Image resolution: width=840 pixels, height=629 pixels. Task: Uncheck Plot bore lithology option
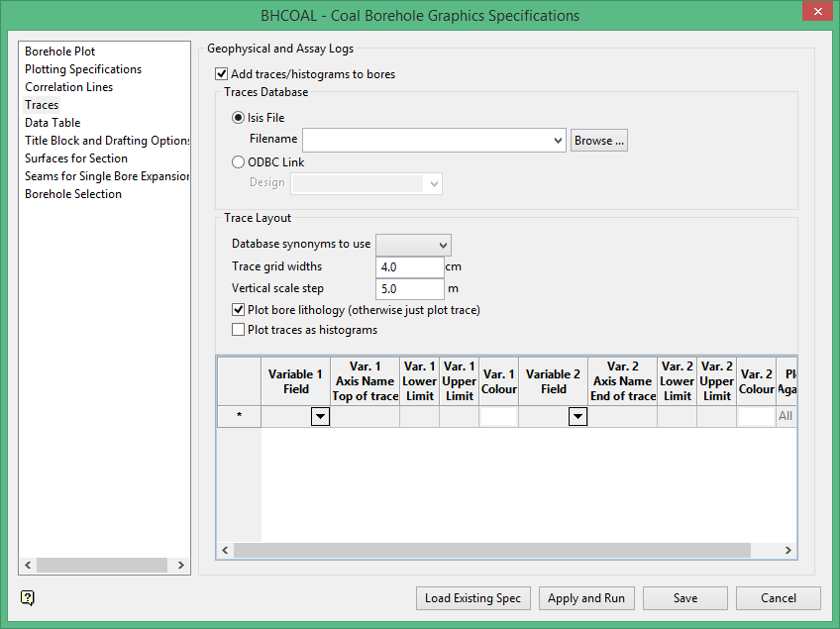point(239,310)
